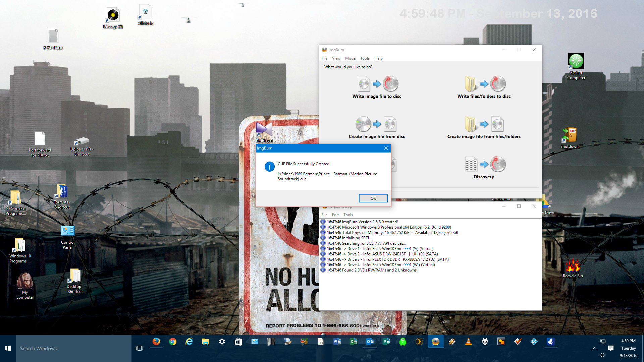Viewport: 644px width, 362px height.
Task: Open Edit menu in ImgBurn Log window
Action: pyautogui.click(x=335, y=215)
